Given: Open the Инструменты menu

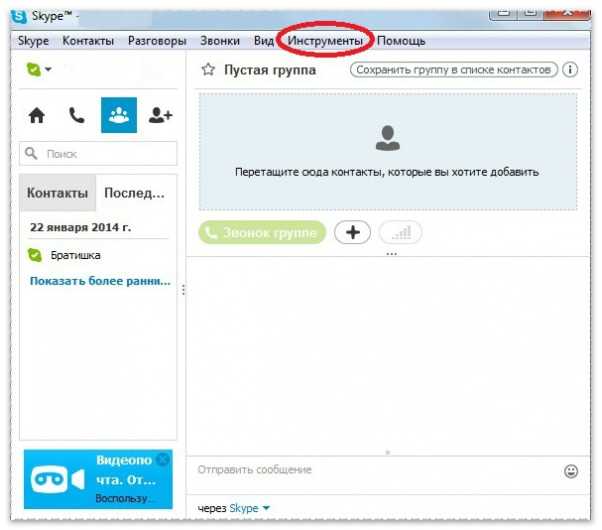Looking at the screenshot, I should point(325,41).
